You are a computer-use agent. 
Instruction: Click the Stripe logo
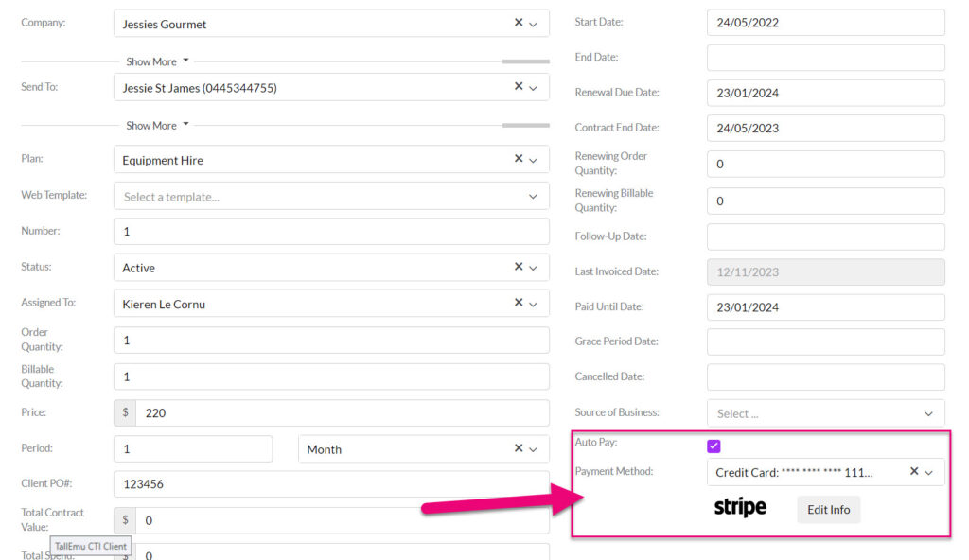pyautogui.click(x=740, y=507)
